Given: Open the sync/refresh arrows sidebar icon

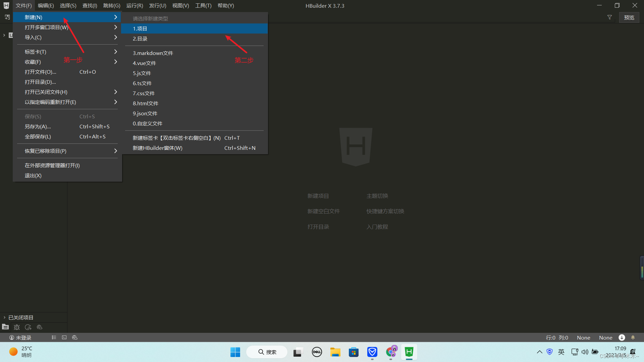Looking at the screenshot, I should pyautogui.click(x=28, y=327).
